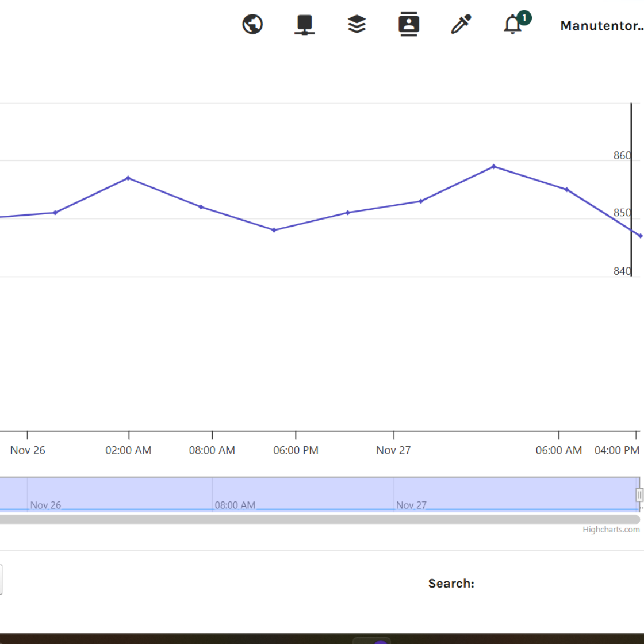The width and height of the screenshot is (644, 644).
Task: Expand the Manutentor user menu
Action: [601, 26]
